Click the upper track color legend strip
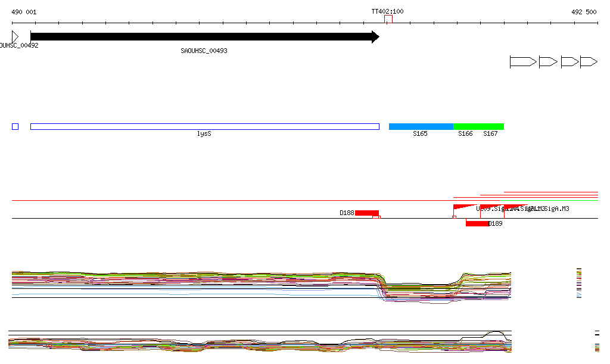Screen dimensions: 610x364 pyautogui.click(x=578, y=283)
